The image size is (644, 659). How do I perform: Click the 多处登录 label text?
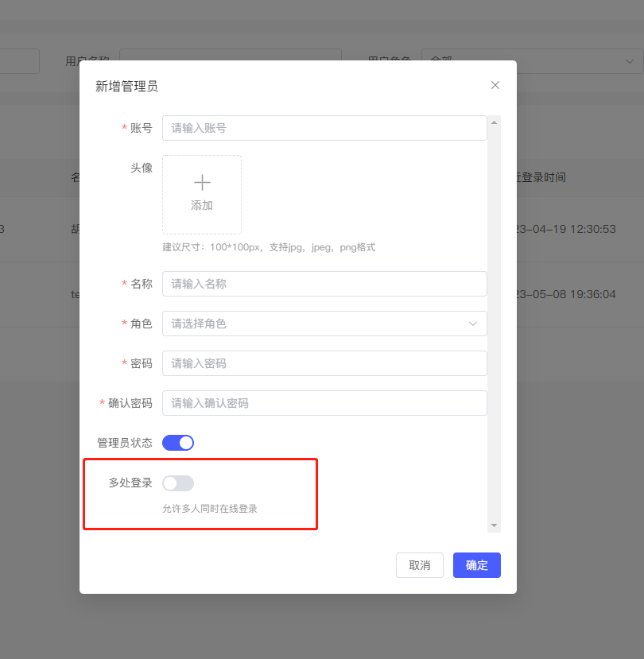point(130,483)
